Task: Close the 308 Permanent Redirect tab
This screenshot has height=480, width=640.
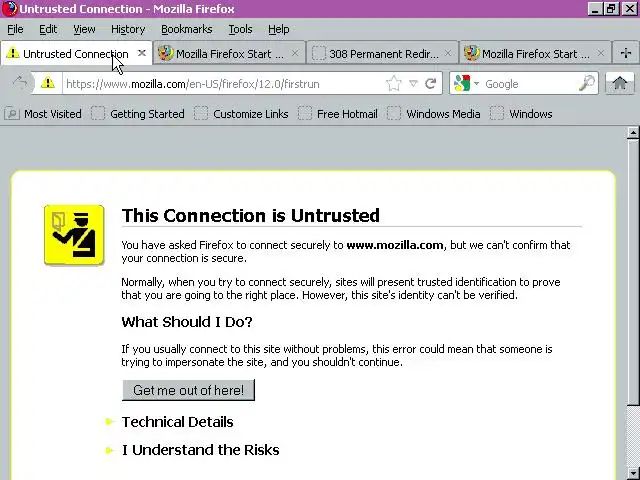Action: (448, 53)
